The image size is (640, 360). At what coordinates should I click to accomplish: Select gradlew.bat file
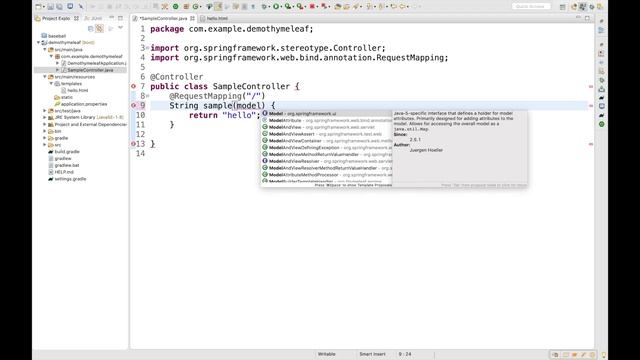[x=64, y=165]
